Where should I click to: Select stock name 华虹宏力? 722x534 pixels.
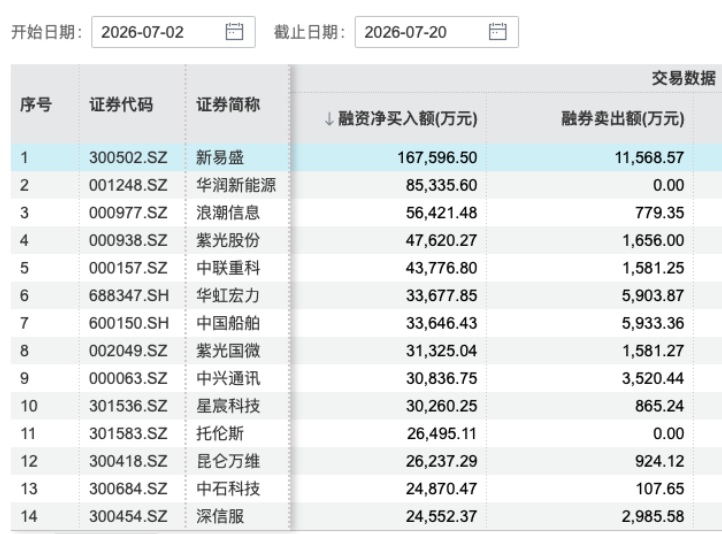[x=228, y=296]
